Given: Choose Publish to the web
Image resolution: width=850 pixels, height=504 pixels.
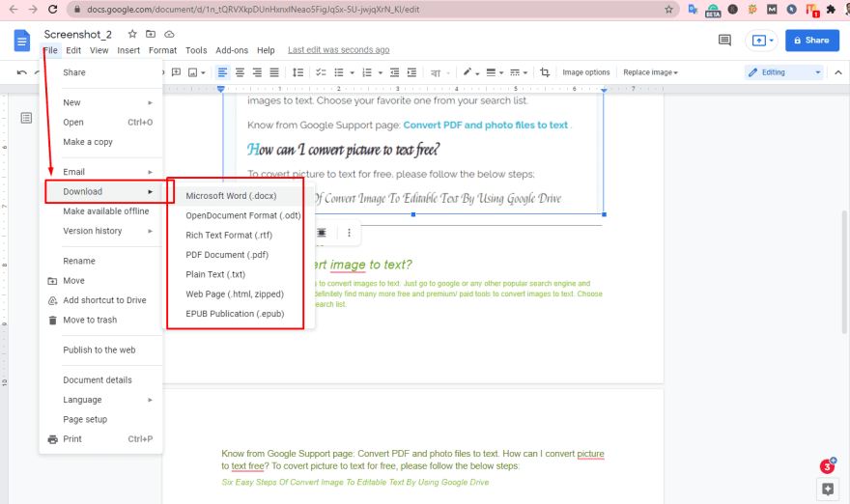Looking at the screenshot, I should tap(100, 350).
